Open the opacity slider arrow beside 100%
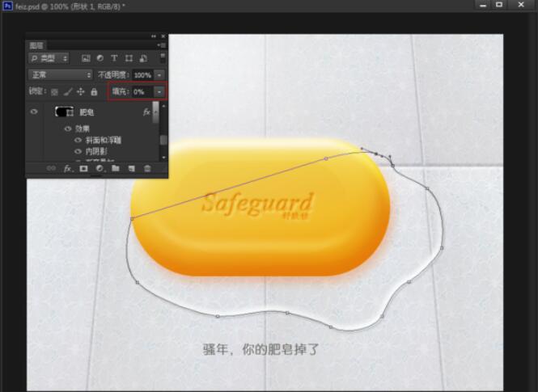The height and width of the screenshot is (392, 538). pyautogui.click(x=159, y=75)
